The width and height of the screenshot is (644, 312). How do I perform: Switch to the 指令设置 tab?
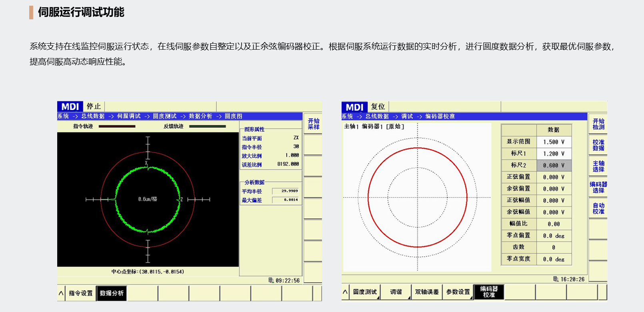click(80, 293)
